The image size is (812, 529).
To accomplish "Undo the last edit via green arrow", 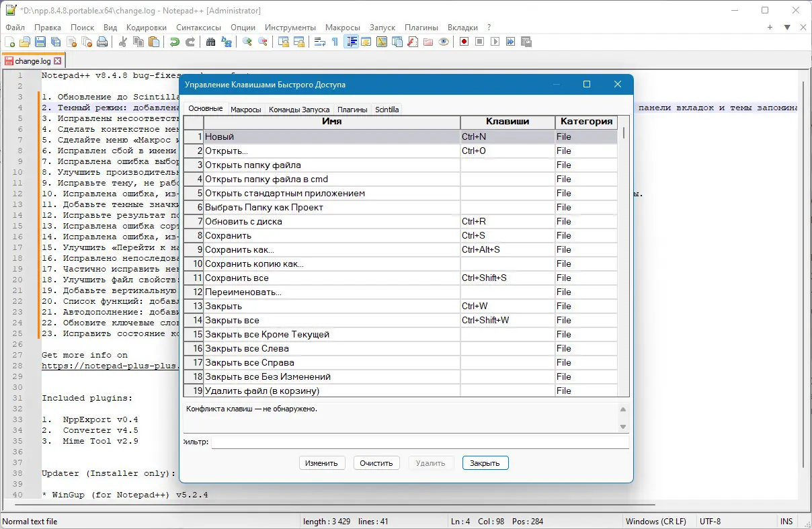I will tap(175, 42).
